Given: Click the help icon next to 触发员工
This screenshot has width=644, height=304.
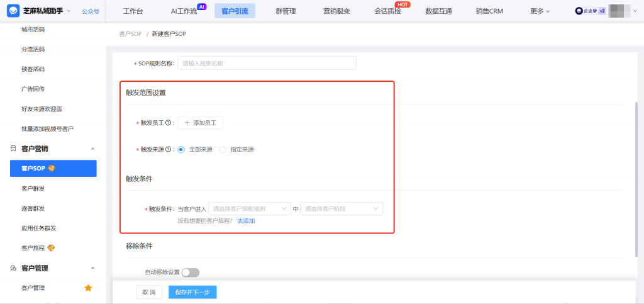Looking at the screenshot, I should click(x=168, y=123).
